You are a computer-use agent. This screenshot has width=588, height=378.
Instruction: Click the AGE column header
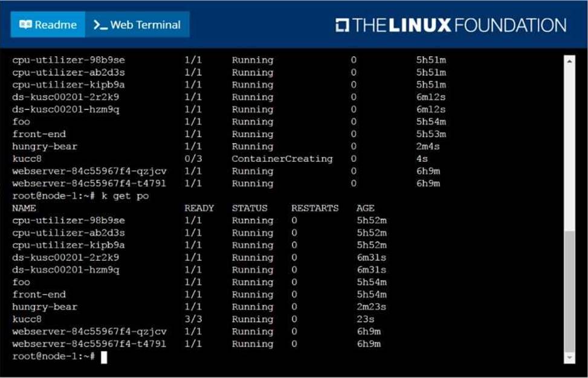[x=365, y=208]
